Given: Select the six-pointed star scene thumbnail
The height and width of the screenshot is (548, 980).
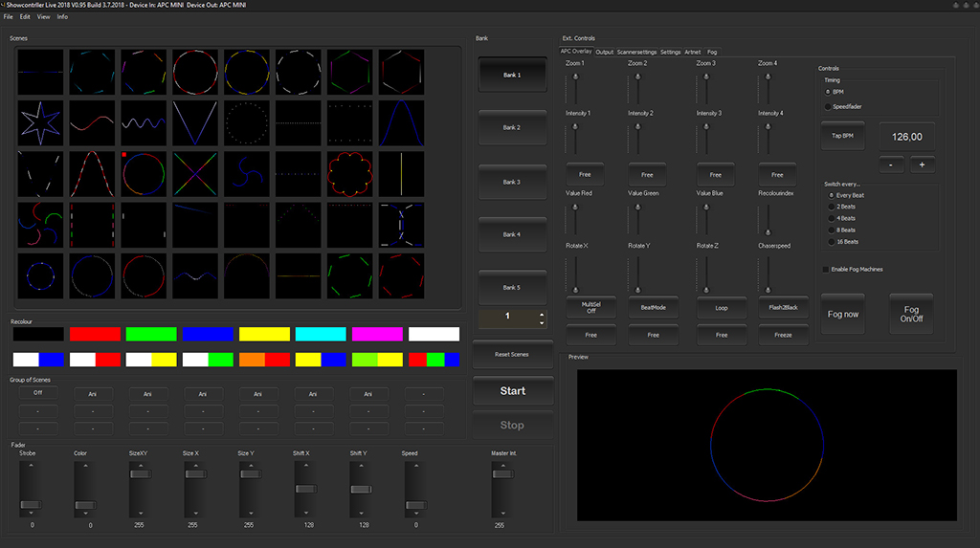Looking at the screenshot, I should tap(40, 123).
